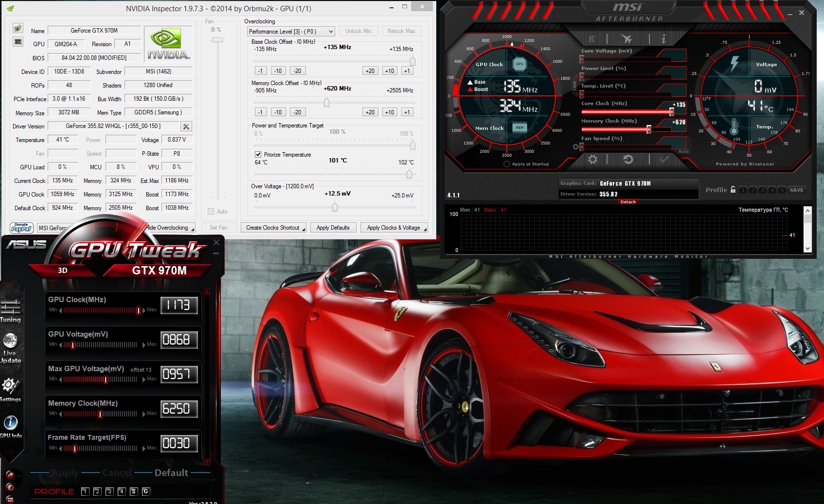
Task: Click Hide Overclocking button
Action: coord(168,228)
